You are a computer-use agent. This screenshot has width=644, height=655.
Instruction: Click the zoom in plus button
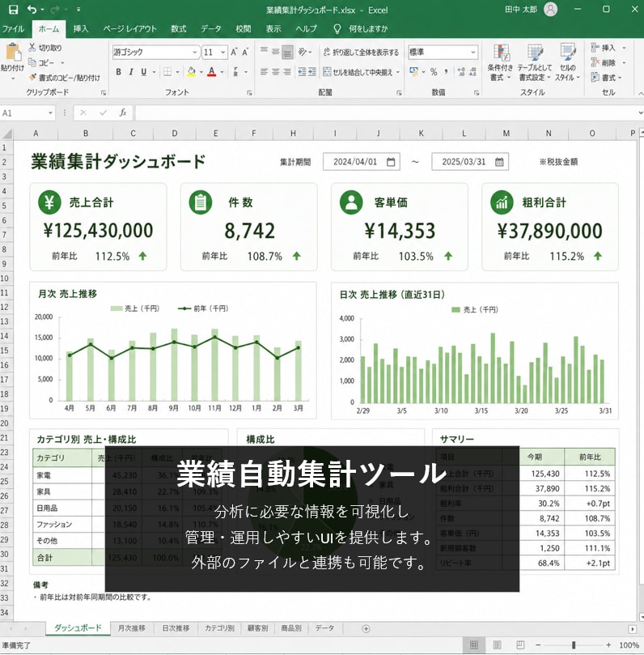click(x=608, y=645)
